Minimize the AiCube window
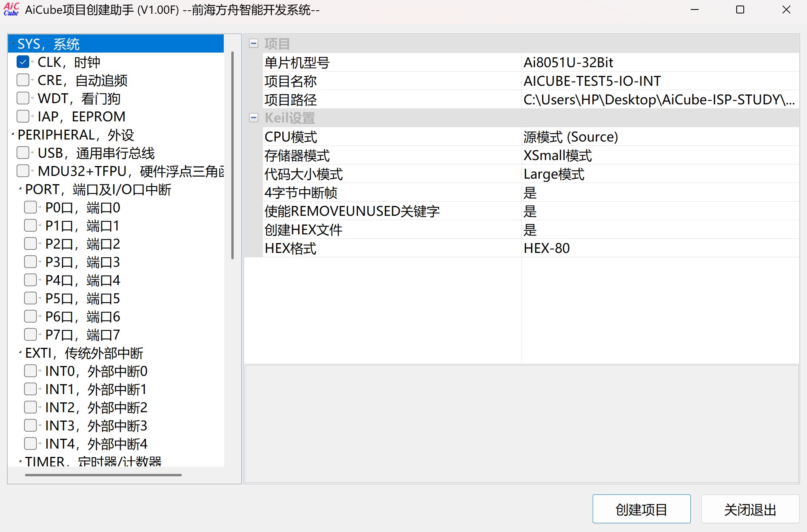 (695, 9)
